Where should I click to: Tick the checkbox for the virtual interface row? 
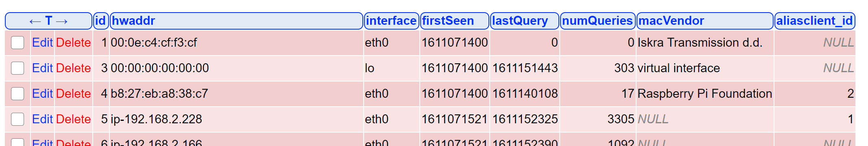17,68
